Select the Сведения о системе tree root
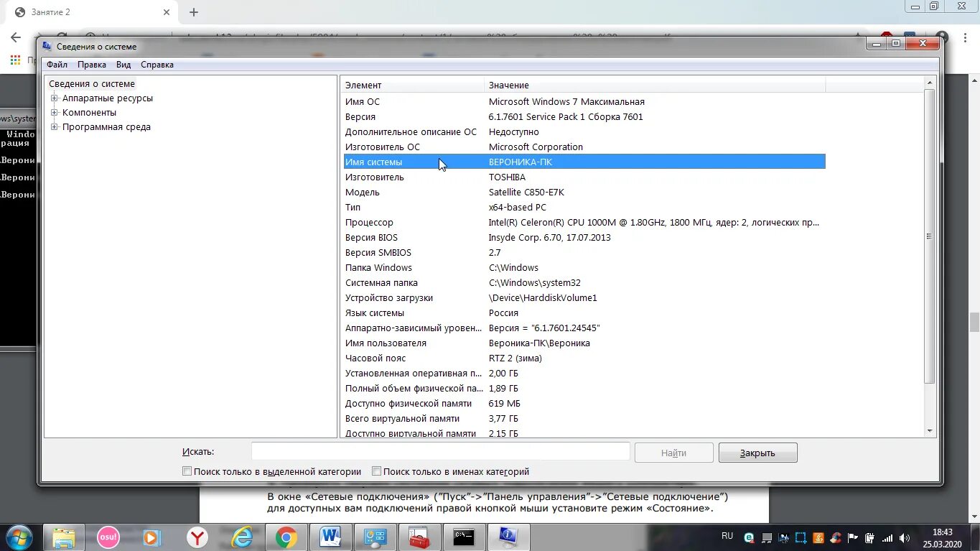Viewport: 980px width, 551px height. (x=91, y=84)
